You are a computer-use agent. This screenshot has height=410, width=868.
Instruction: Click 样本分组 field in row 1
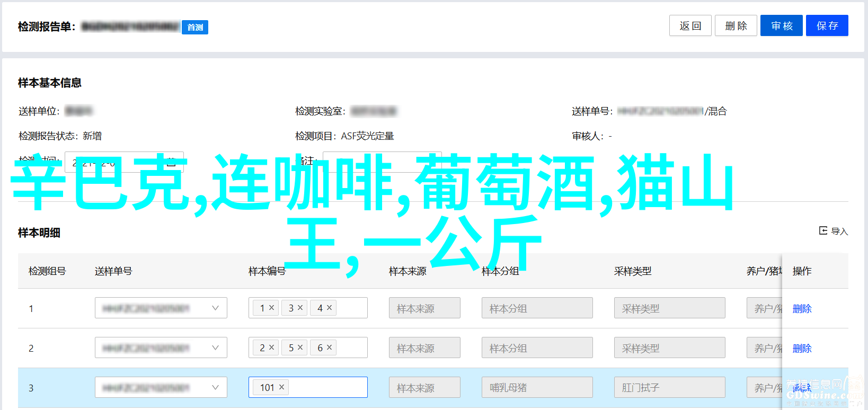pos(537,308)
